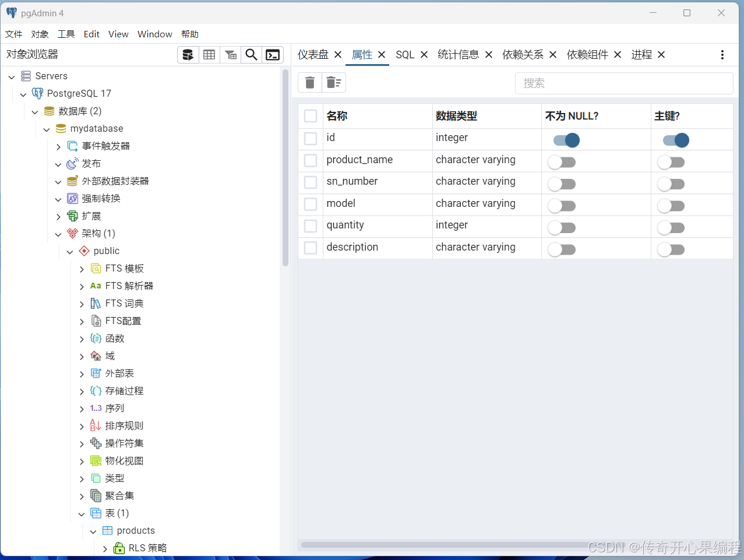
Task: Toggle Not NULL switch for product_name
Action: [562, 162]
